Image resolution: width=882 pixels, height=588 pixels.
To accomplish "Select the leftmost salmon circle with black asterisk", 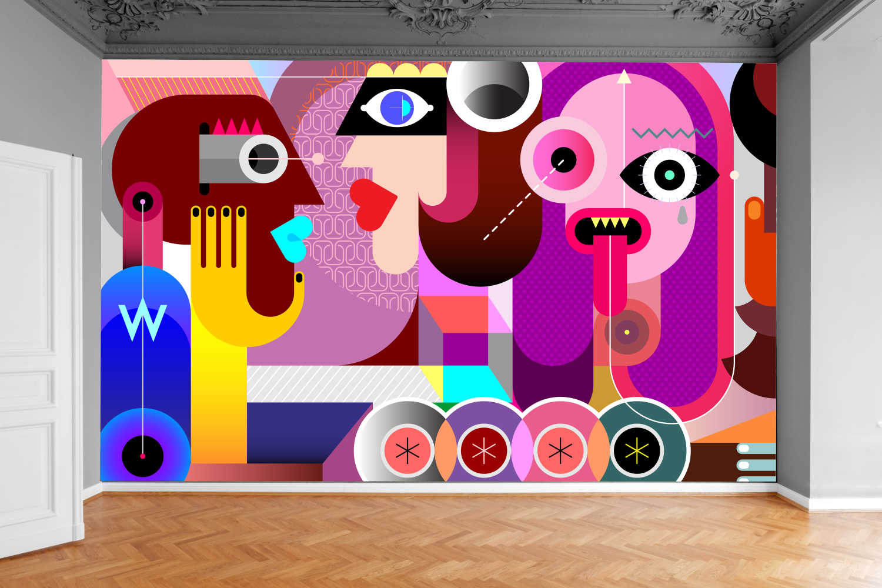I will coord(407,451).
